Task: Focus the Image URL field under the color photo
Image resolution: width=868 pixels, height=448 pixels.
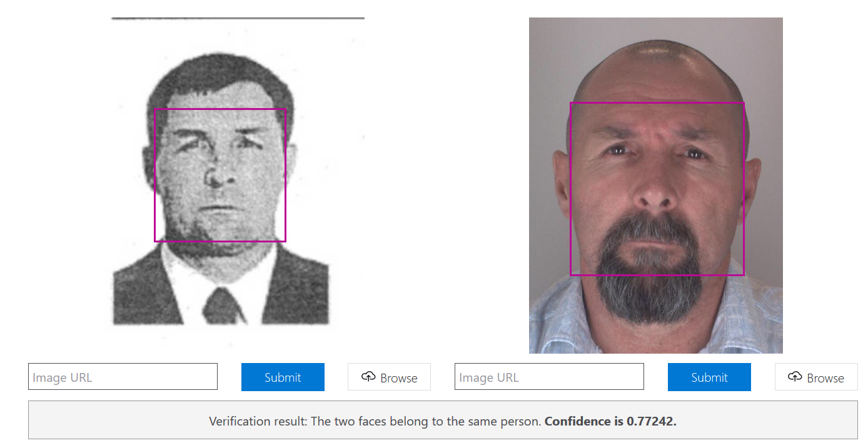Action: [x=549, y=377]
